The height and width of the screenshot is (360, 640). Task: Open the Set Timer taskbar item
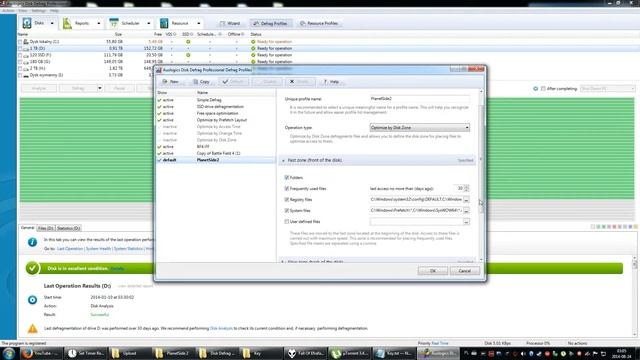86,353
